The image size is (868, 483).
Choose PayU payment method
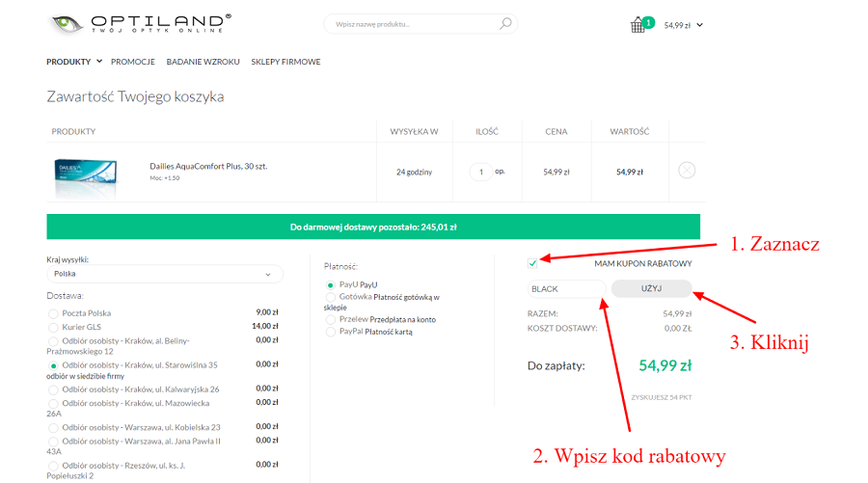click(331, 285)
